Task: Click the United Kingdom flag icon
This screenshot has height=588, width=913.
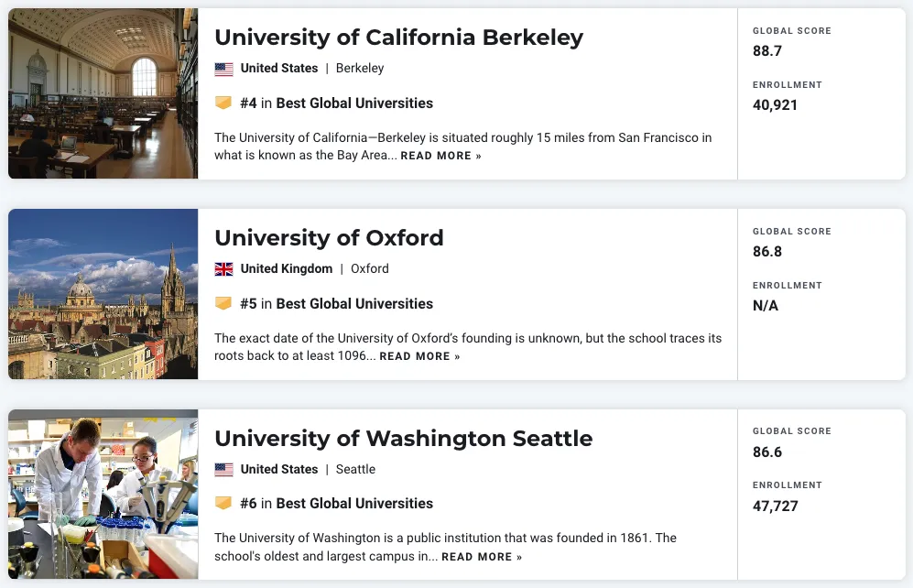Action: point(223,269)
